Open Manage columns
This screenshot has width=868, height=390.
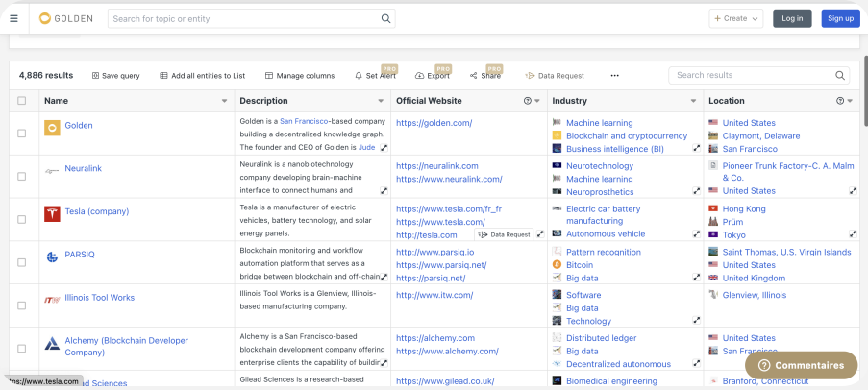pos(300,76)
